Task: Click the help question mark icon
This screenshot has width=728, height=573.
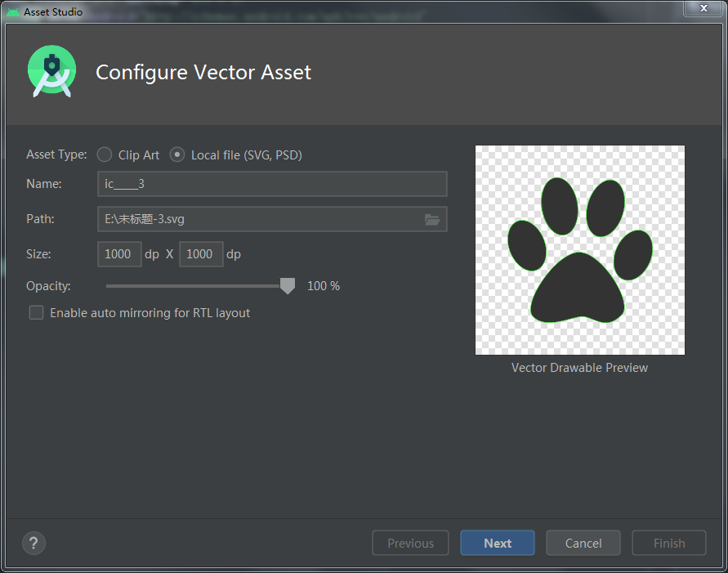Action: [x=33, y=543]
